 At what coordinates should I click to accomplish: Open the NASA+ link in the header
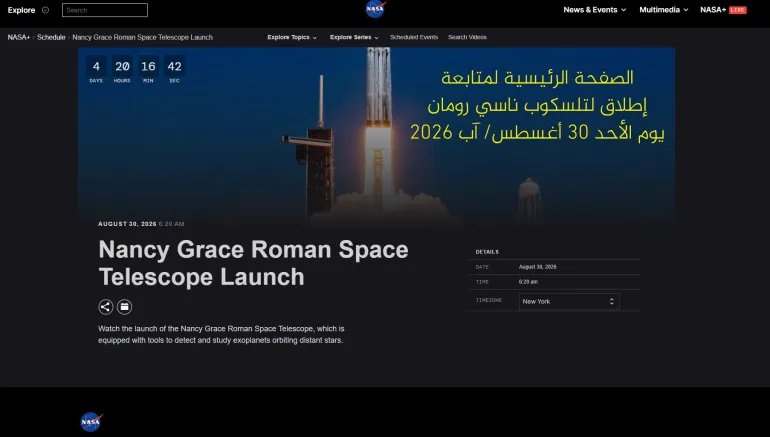pos(713,9)
